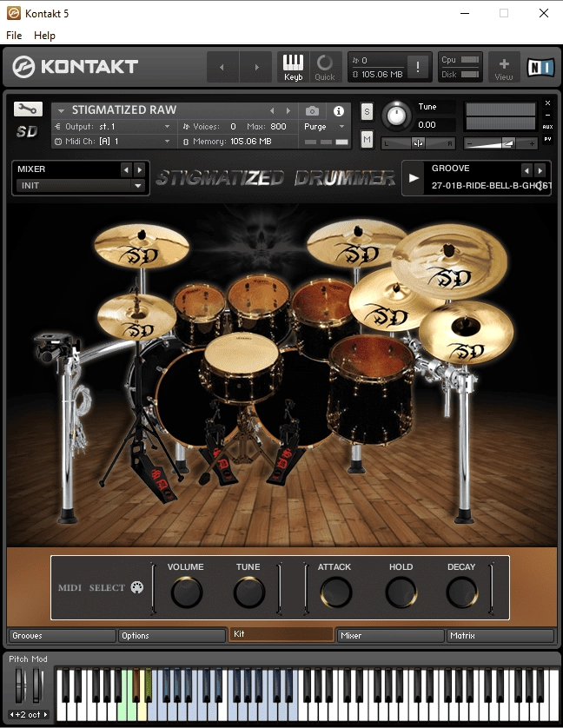Open the View workspace menu

click(x=504, y=67)
